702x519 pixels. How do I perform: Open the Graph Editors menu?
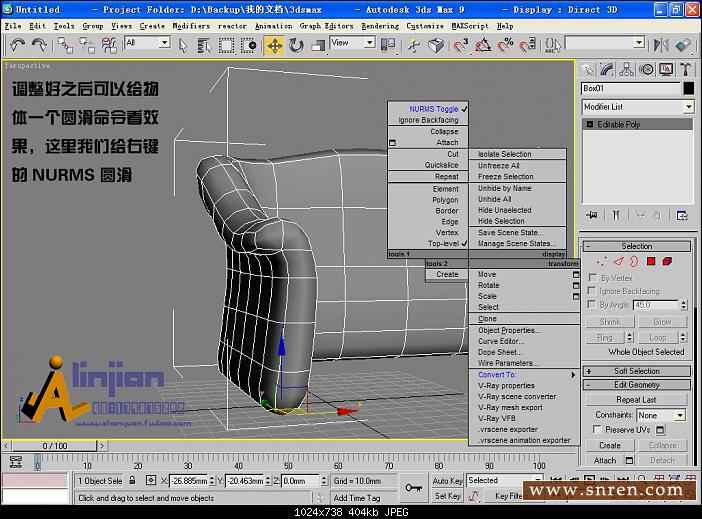pyautogui.click(x=326, y=26)
